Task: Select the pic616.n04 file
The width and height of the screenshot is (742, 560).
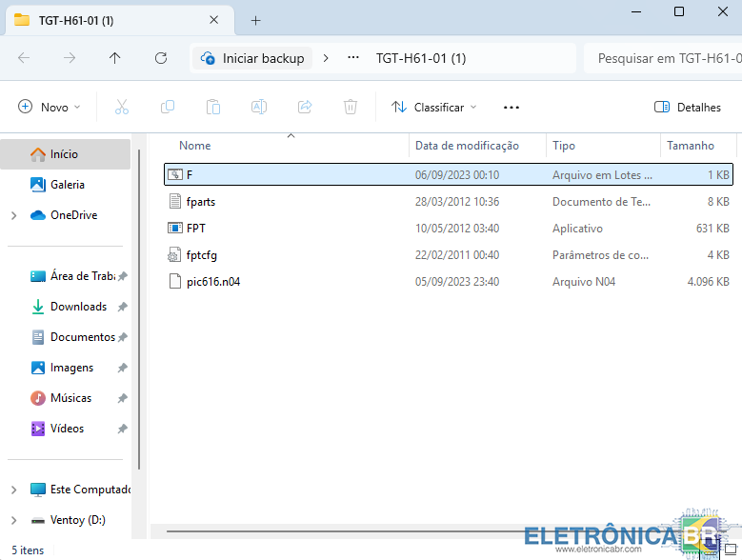Action: [x=213, y=282]
